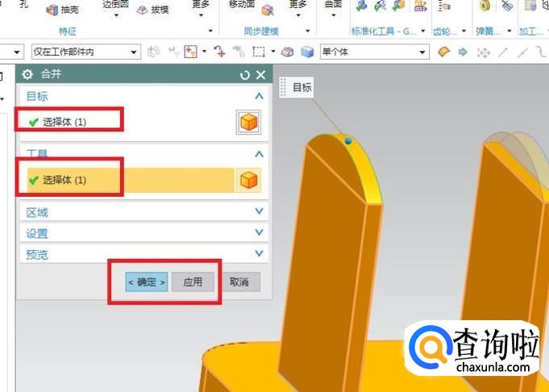This screenshot has width=549, height=392.
Task: Click the tool body cube icon
Action: click(x=248, y=180)
